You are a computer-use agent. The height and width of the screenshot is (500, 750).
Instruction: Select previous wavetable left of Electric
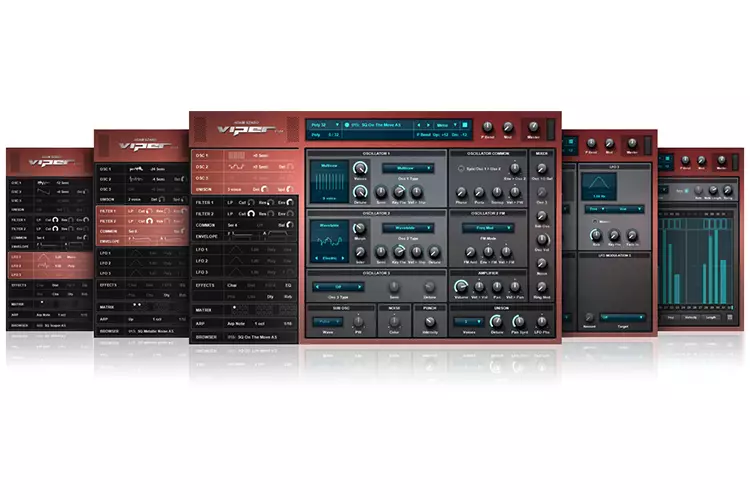tap(316, 258)
